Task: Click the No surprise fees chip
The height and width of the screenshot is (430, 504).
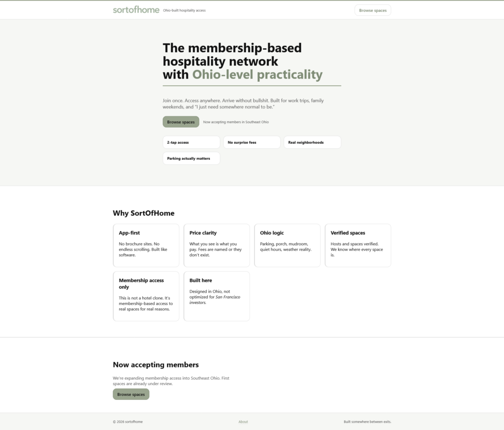Action: [x=252, y=142]
